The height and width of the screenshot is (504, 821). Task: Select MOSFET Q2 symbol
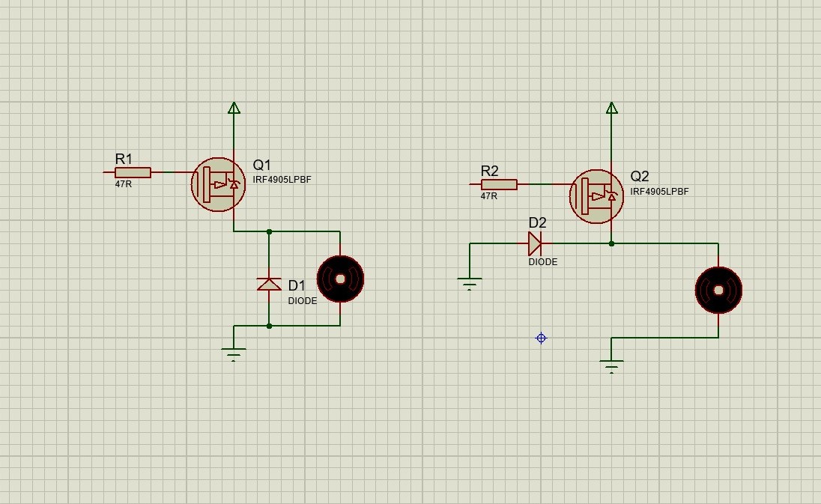pyautogui.click(x=596, y=196)
